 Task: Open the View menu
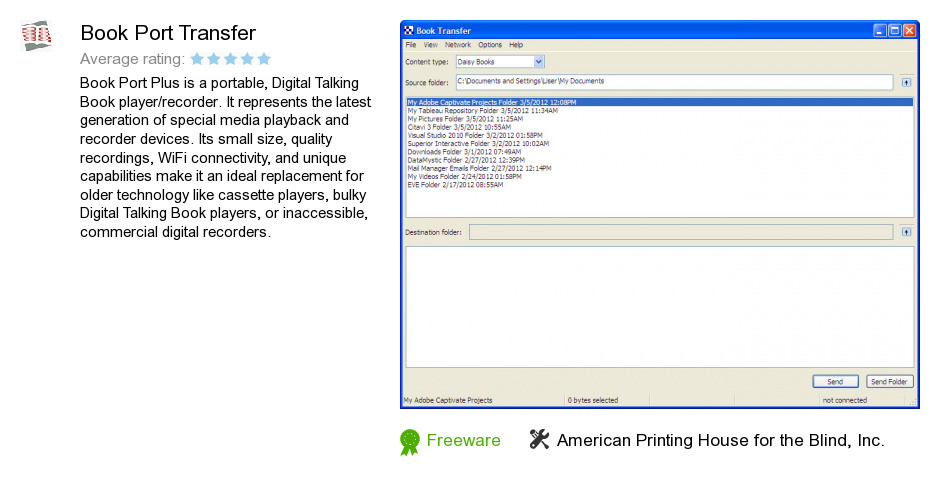[x=430, y=45]
